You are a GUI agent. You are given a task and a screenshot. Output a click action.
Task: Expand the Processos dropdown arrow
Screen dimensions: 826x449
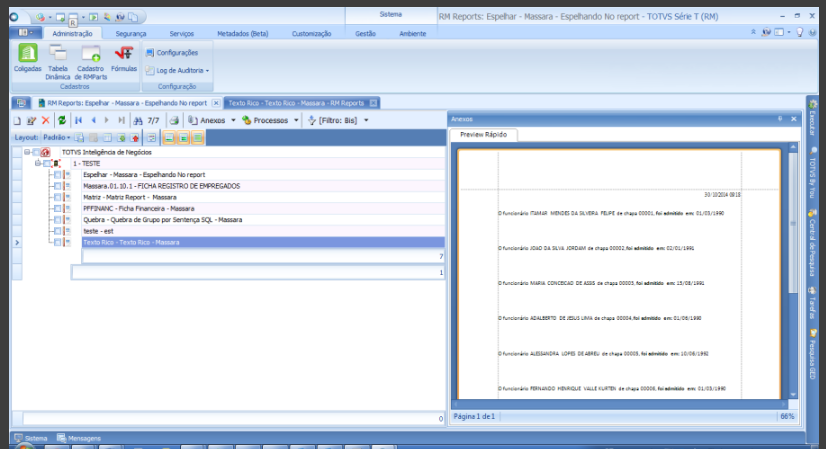(296, 121)
